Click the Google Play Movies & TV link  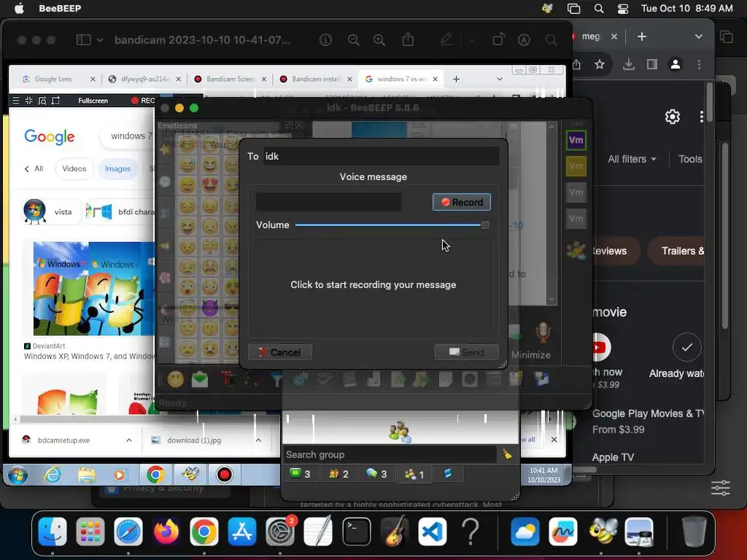click(649, 414)
